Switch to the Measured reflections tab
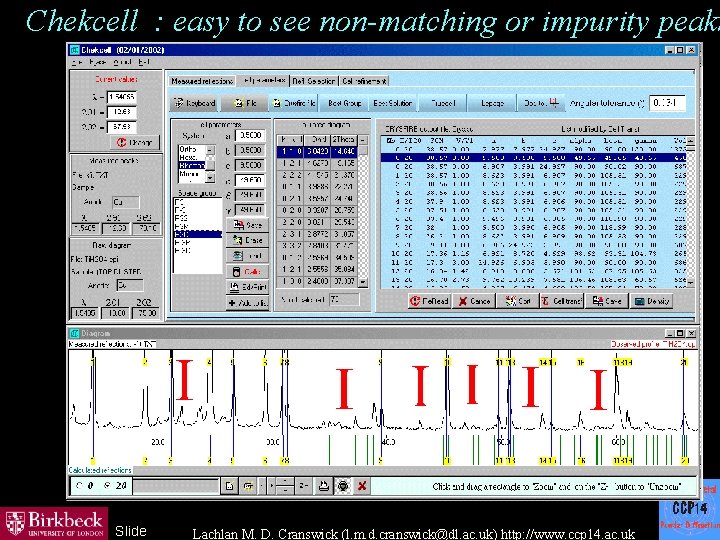The height and width of the screenshot is (540, 720). [202, 81]
